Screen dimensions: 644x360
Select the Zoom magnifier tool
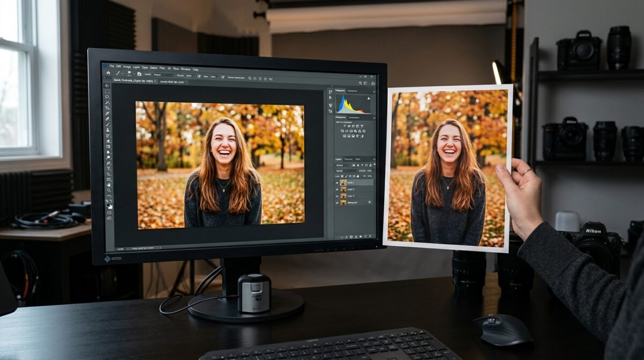(109, 190)
